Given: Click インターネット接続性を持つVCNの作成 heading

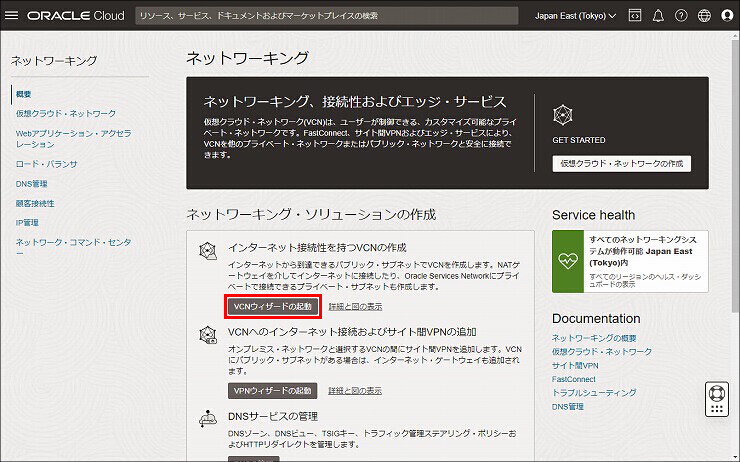Looking at the screenshot, I should pos(317,247).
